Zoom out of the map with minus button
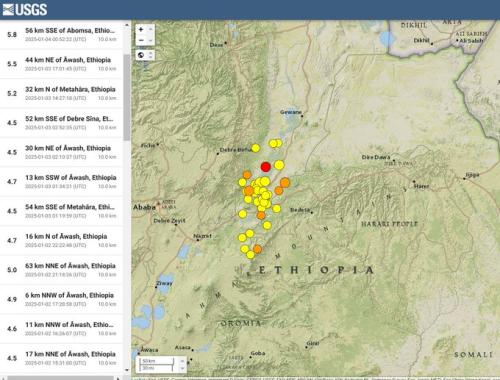The height and width of the screenshot is (380, 500). (x=141, y=40)
